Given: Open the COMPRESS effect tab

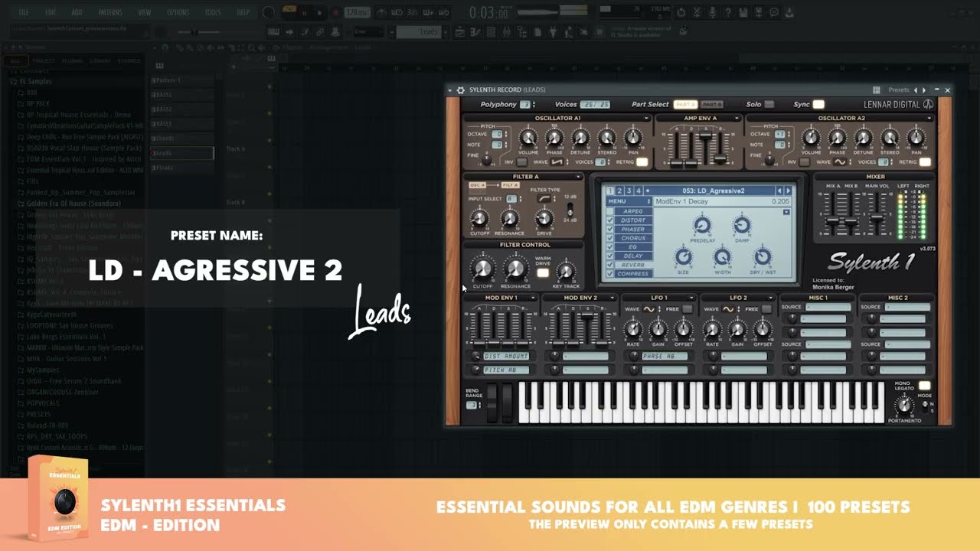Looking at the screenshot, I should [x=633, y=273].
